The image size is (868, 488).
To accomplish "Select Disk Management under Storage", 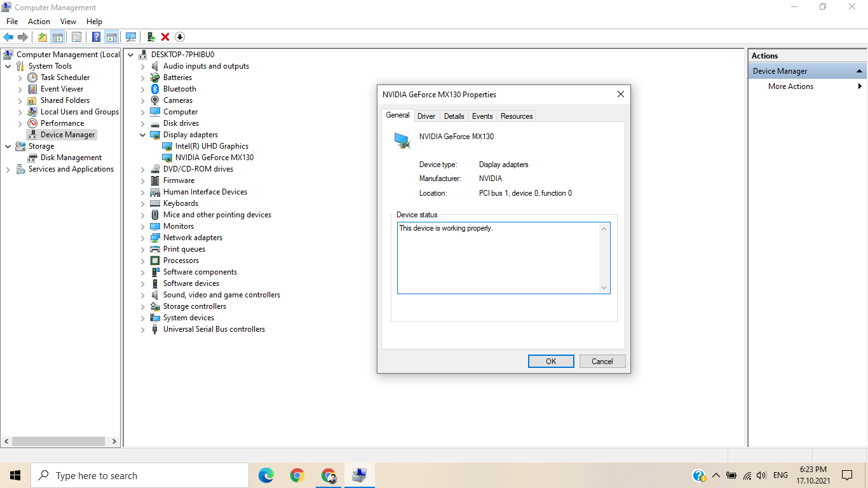I will tap(71, 158).
